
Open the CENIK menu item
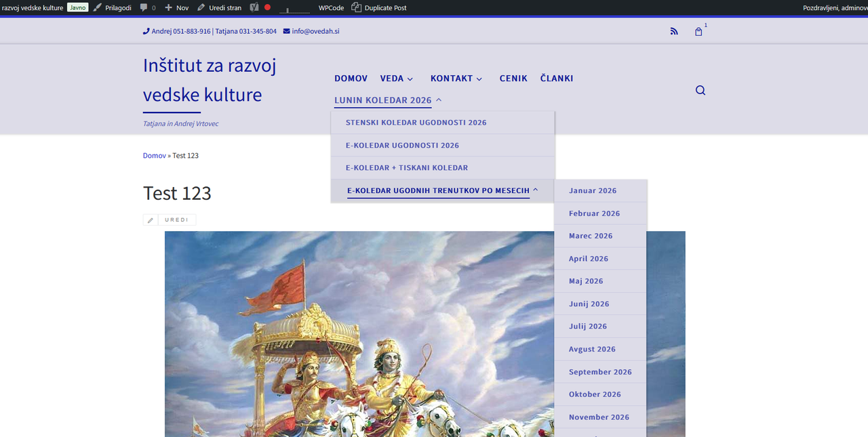click(513, 79)
